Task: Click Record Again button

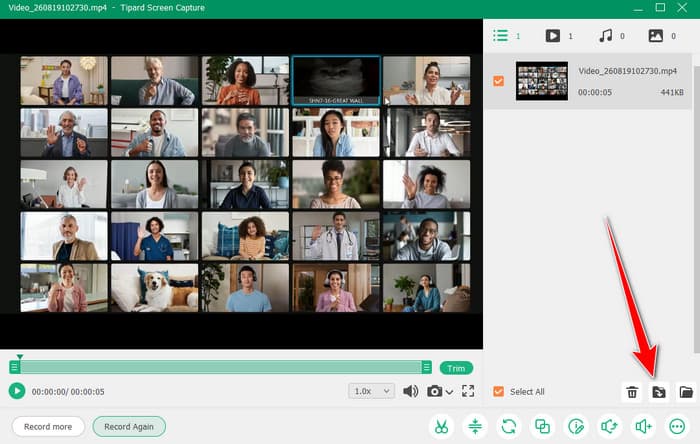Action: (129, 427)
